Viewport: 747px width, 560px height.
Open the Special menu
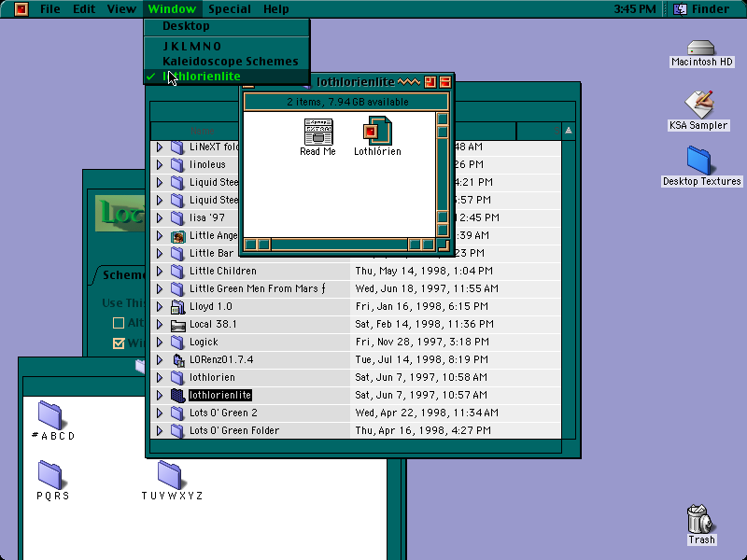point(230,9)
